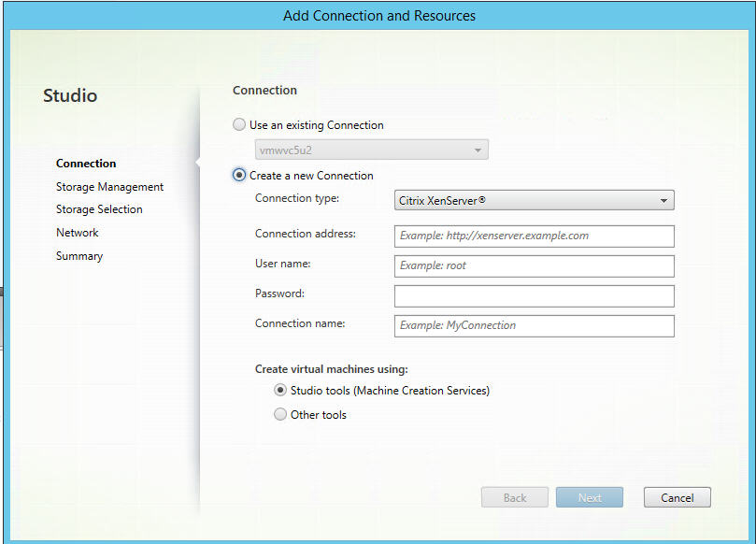The height and width of the screenshot is (544, 756).
Task: Click the Connection address input field
Action: (534, 236)
